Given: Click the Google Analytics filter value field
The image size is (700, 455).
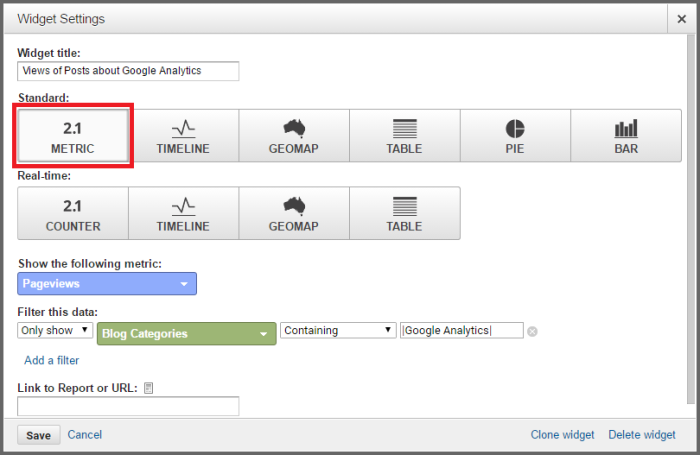Looking at the screenshot, I should pyautogui.click(x=462, y=330).
